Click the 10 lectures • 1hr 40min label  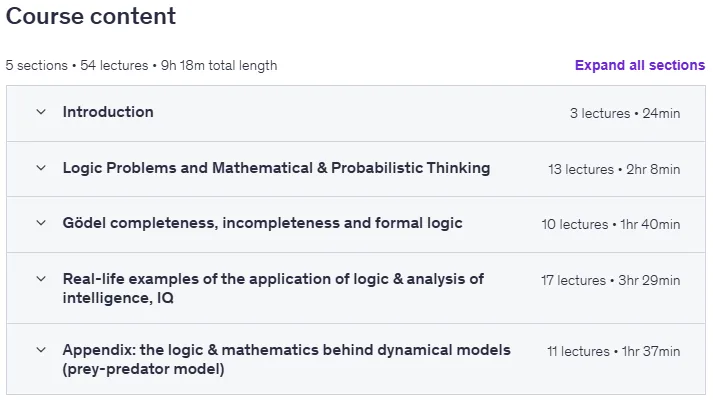coord(611,225)
